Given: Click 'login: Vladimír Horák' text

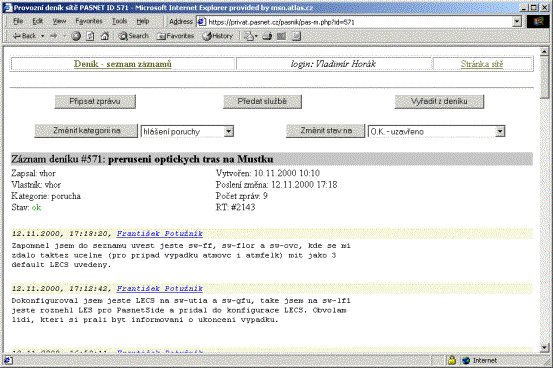Looking at the screenshot, I should click(333, 64).
